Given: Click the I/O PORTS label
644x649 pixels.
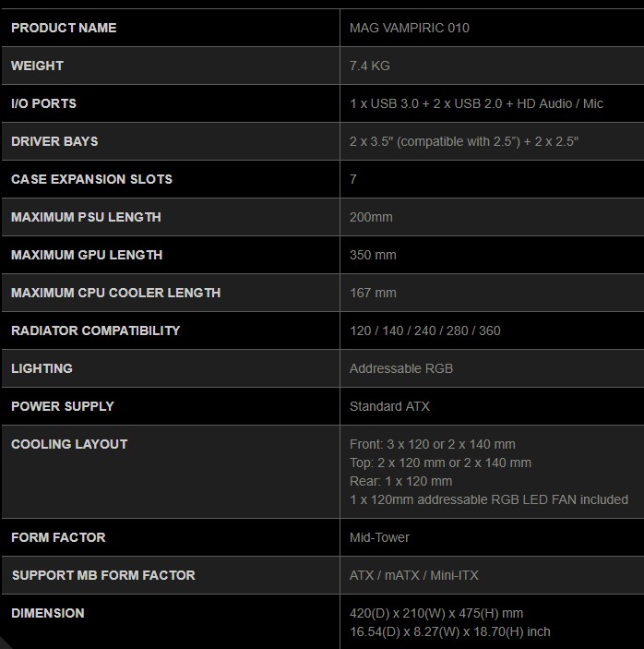Looking at the screenshot, I should click(x=43, y=103).
